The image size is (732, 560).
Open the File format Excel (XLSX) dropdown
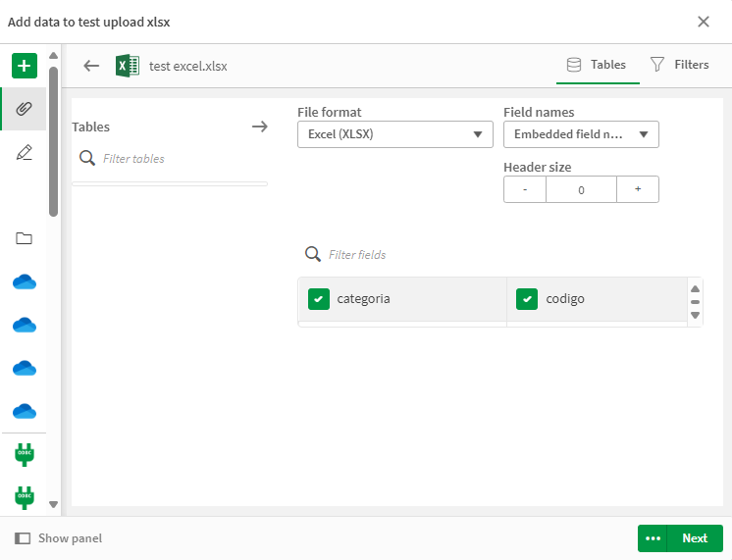pos(394,134)
